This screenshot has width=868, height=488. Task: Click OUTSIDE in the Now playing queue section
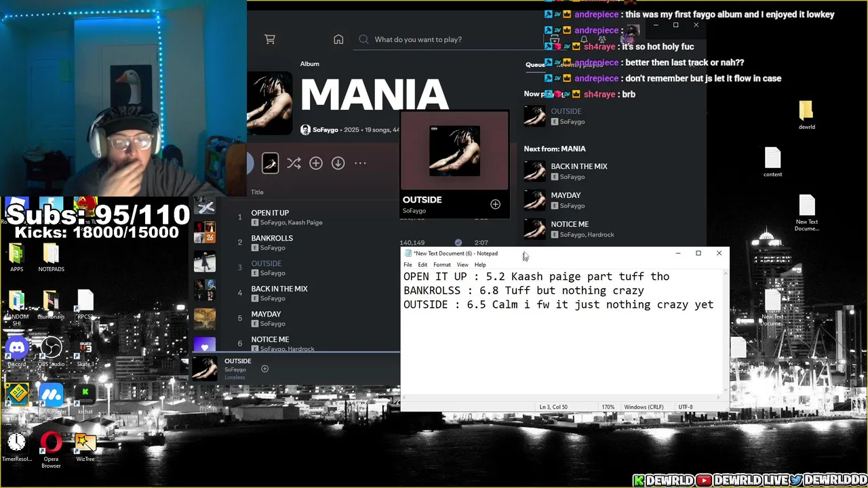tap(566, 111)
